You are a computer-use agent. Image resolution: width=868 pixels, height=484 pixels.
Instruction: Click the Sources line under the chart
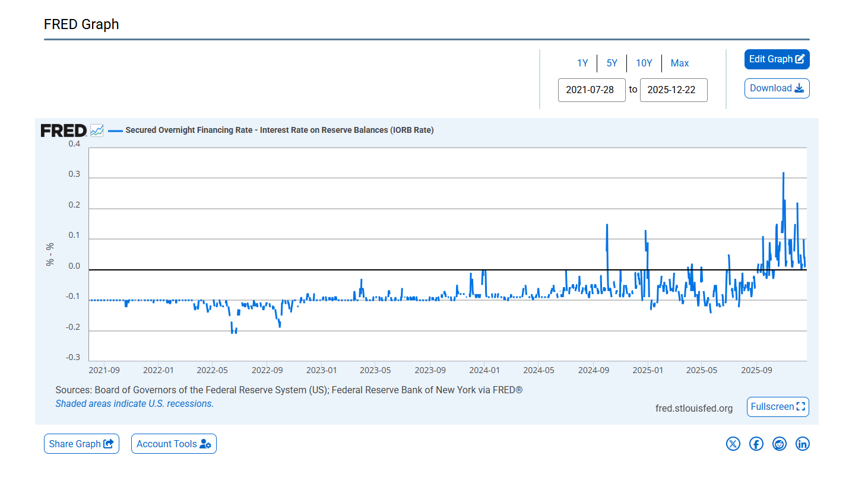[x=289, y=390]
